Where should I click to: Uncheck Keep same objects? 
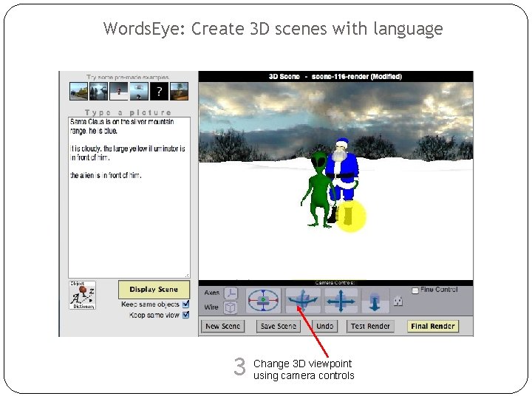point(186,304)
